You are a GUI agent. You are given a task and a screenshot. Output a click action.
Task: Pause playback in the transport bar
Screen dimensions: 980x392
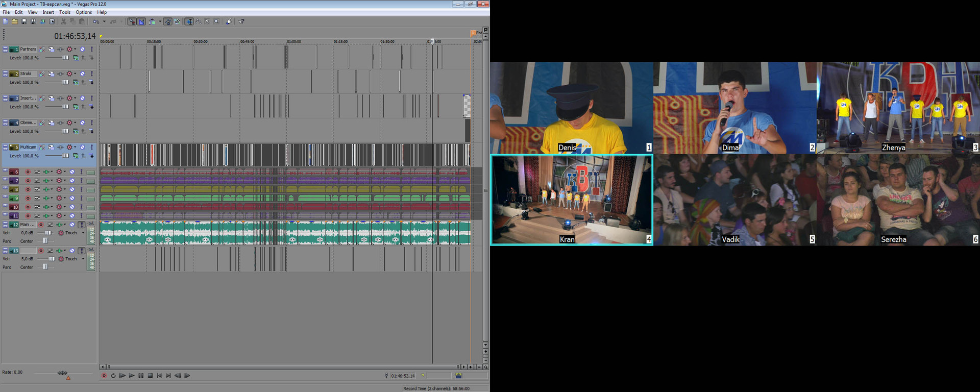(141, 376)
